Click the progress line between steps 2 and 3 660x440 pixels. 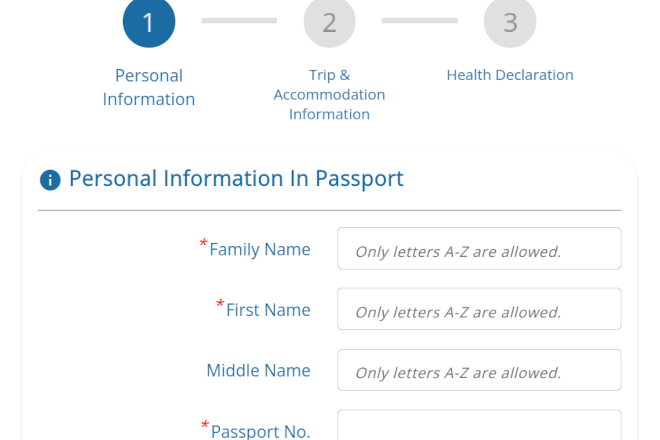click(x=420, y=20)
